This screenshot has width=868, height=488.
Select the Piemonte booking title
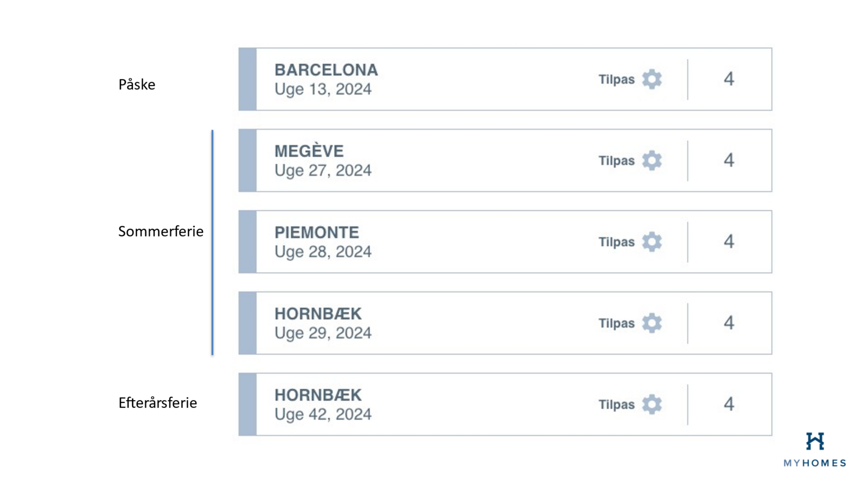316,233
